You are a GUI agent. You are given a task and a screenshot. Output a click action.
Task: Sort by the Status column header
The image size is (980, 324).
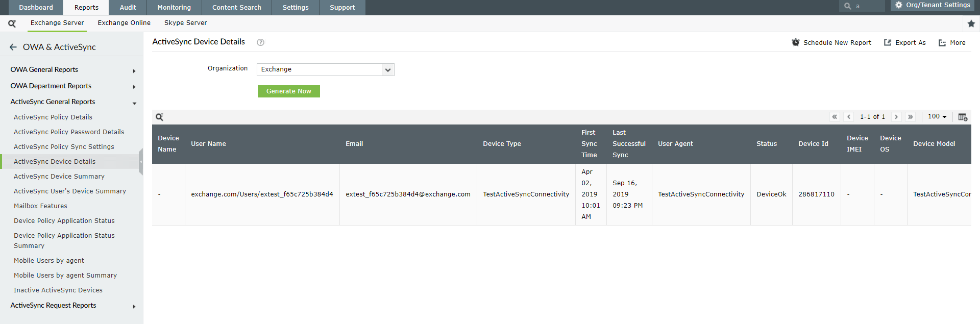coord(767,144)
